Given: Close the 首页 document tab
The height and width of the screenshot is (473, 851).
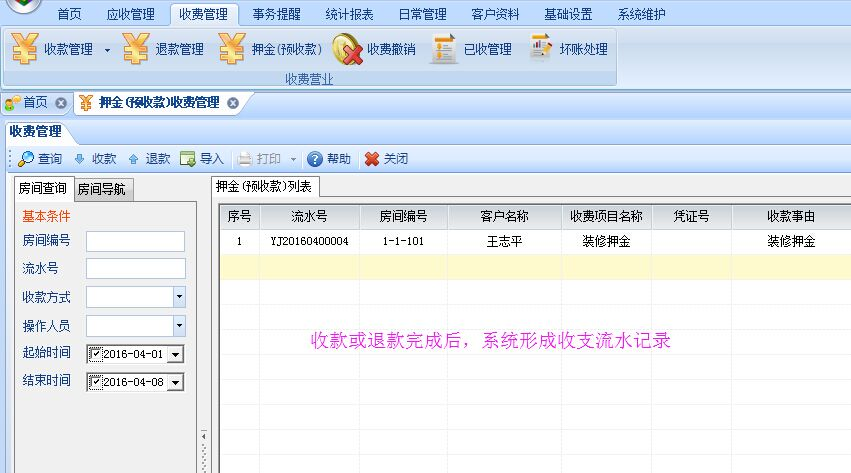Looking at the screenshot, I should [61, 103].
